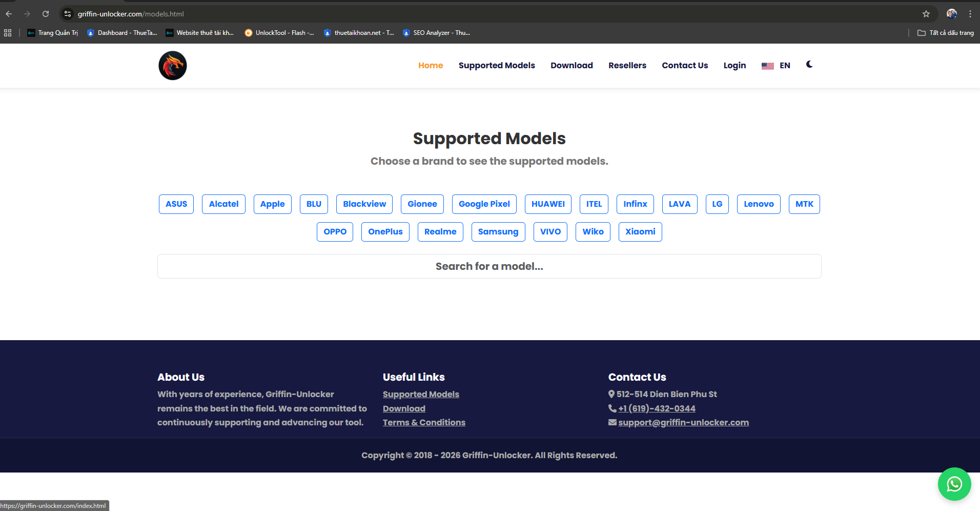Choose the Samsung brand button
This screenshot has width=980, height=511.
click(x=498, y=232)
